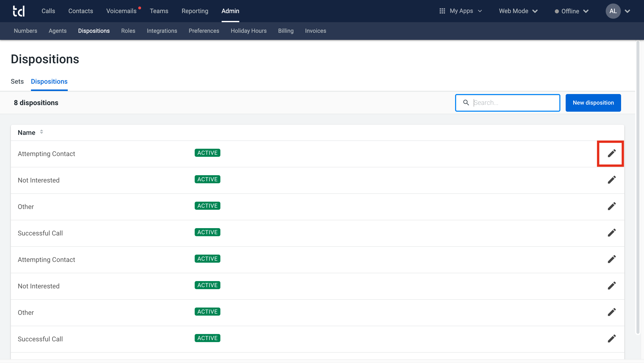Viewport: 644px width, 363px height.
Task: Click the pencil on the second Attempting Contact row
Action: (x=612, y=259)
